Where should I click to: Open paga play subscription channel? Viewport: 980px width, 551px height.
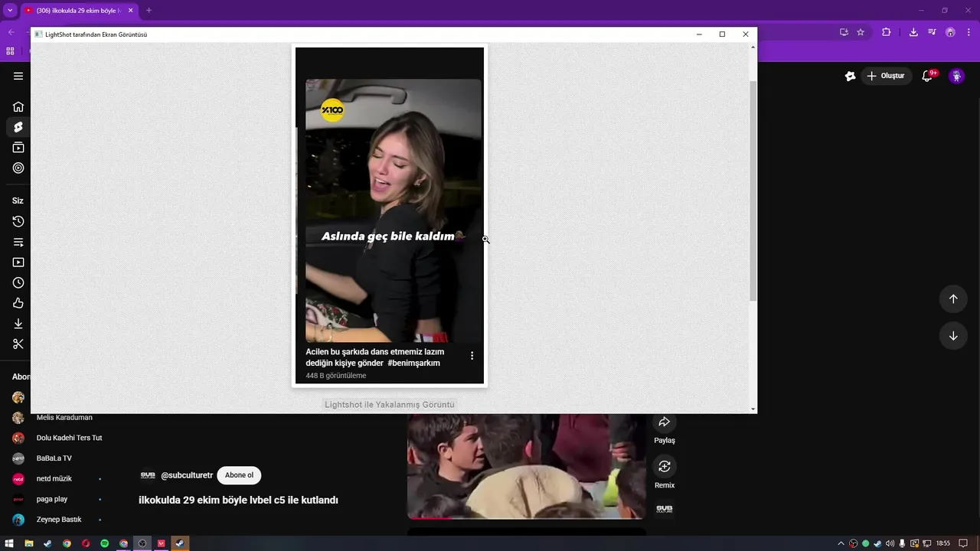52,499
